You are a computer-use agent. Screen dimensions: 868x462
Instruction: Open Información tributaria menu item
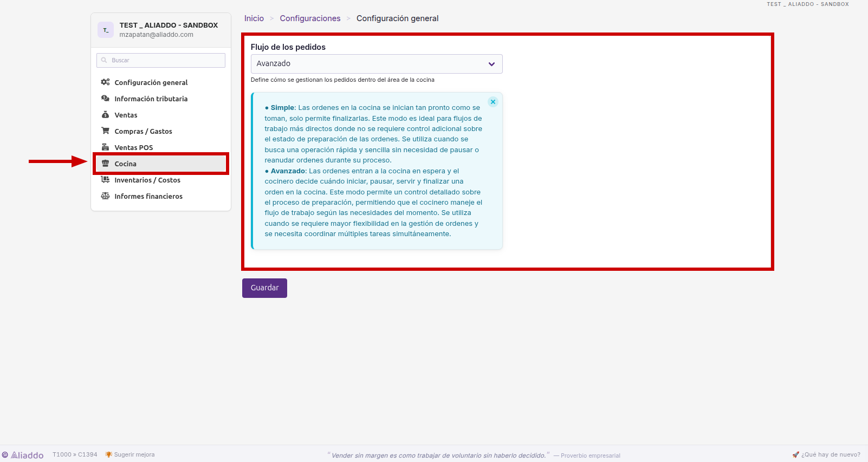click(161, 99)
